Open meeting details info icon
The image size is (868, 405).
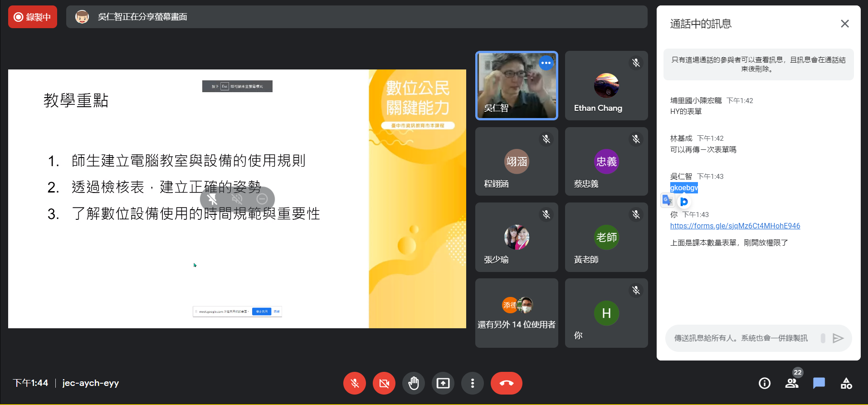point(765,383)
